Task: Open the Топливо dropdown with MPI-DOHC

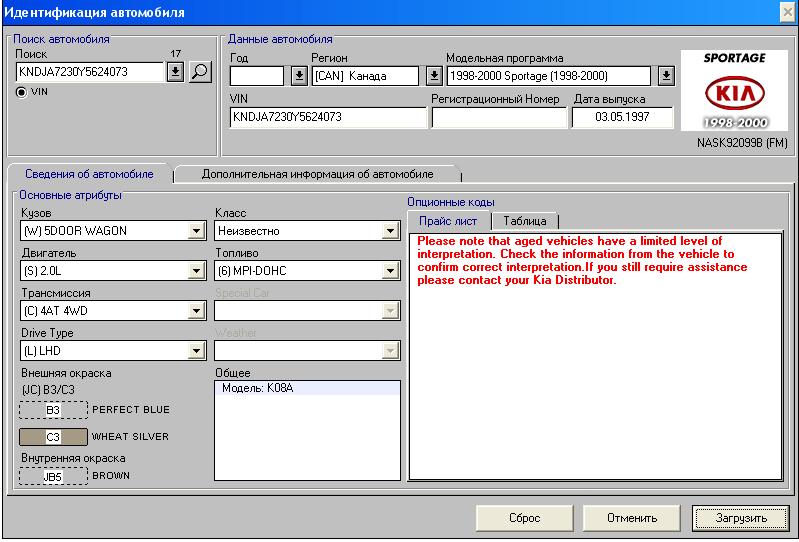Action: (390, 271)
